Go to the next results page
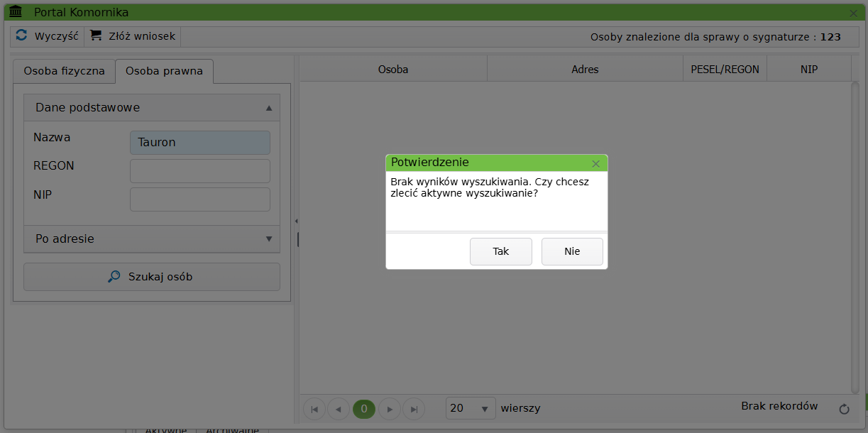This screenshot has height=433, width=868. [389, 409]
